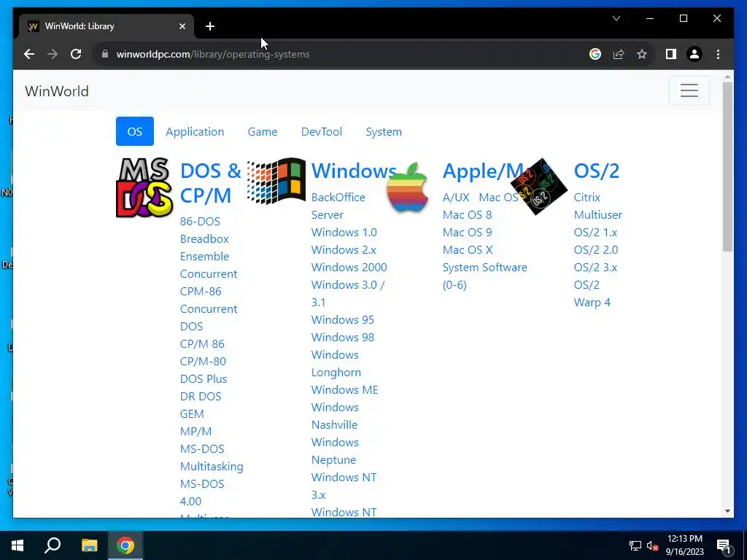Click the Windows flag logo

[276, 181]
